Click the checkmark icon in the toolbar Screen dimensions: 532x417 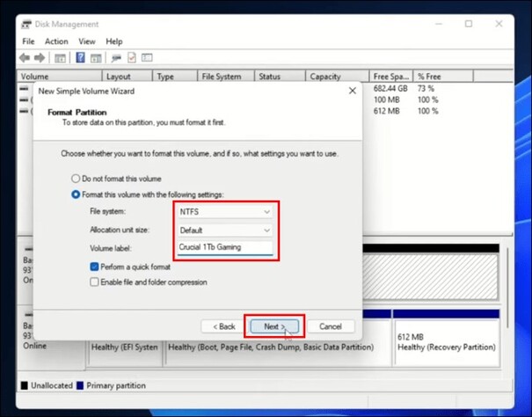(x=132, y=58)
